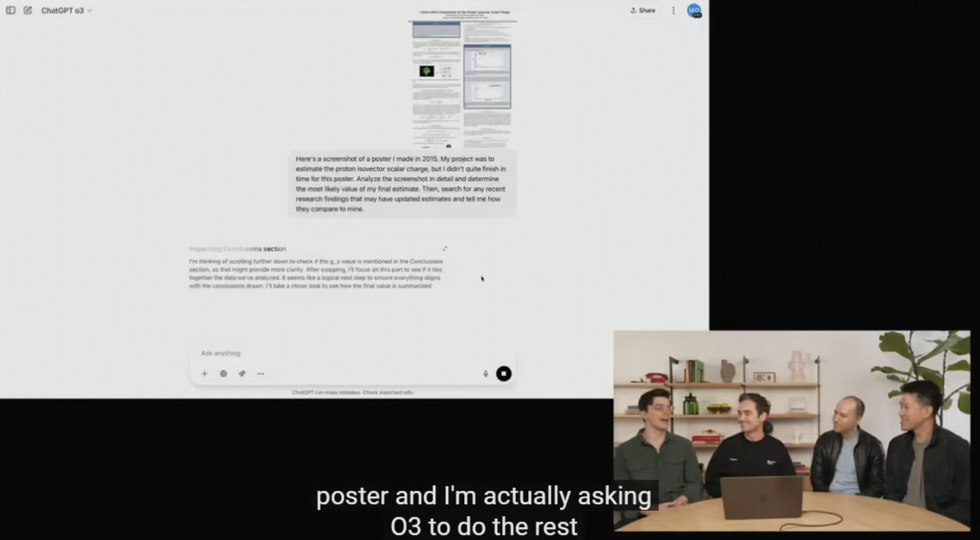Viewport: 980px width, 540px height.
Task: Click the plus icon to attach files
Action: [204, 374]
